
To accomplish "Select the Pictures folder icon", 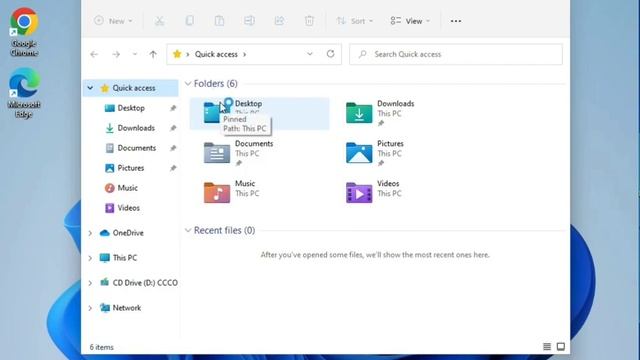I will pyautogui.click(x=359, y=153).
